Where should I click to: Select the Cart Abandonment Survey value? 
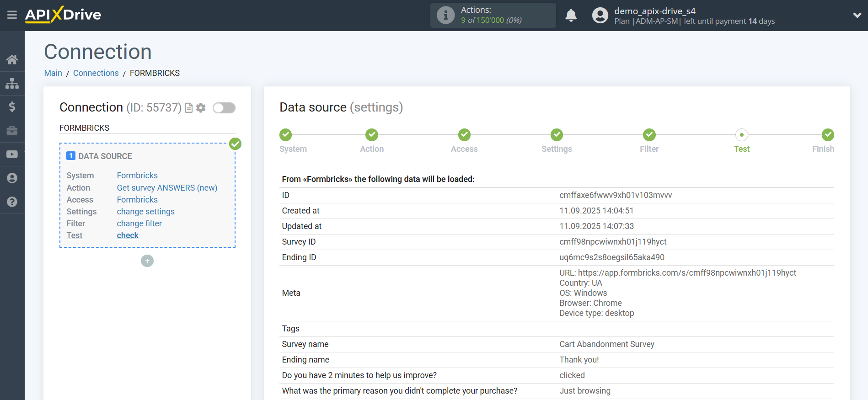(x=607, y=344)
